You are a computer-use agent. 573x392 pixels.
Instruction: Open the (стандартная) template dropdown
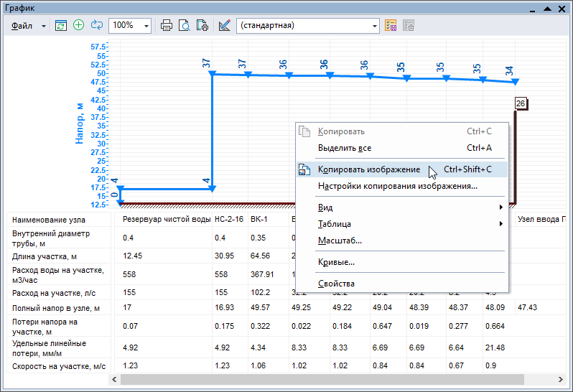pos(375,25)
